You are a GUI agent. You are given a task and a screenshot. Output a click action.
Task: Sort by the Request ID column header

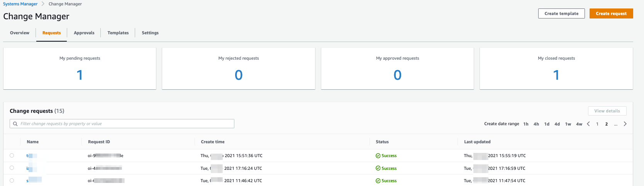(99, 142)
